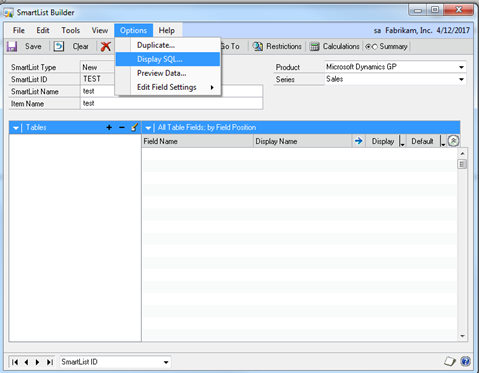Close the Options menu

[133, 30]
